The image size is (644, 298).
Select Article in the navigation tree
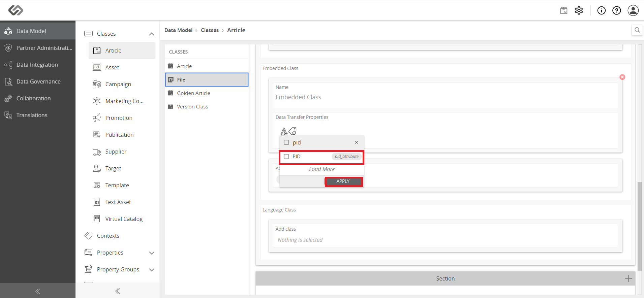coord(122,51)
